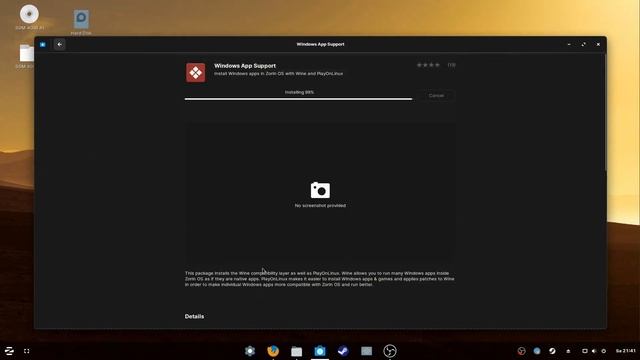Click the eject/removable drives tray icon
The image size is (640, 360).
click(x=568, y=351)
